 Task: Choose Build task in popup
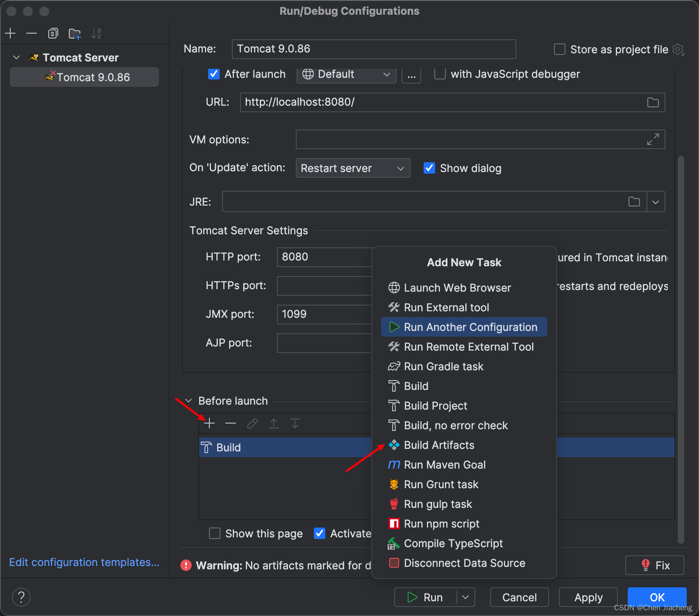coord(464,386)
